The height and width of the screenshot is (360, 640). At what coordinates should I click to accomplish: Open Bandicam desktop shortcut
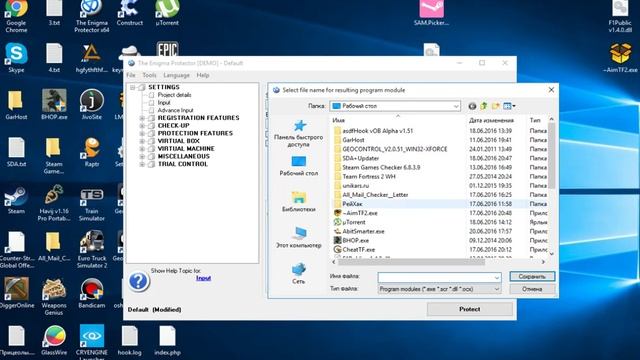coord(91,293)
